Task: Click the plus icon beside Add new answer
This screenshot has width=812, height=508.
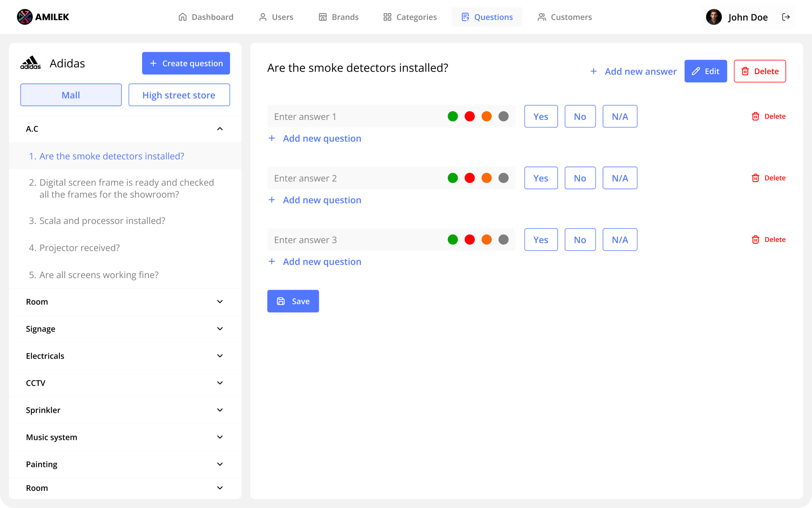Action: 593,71
